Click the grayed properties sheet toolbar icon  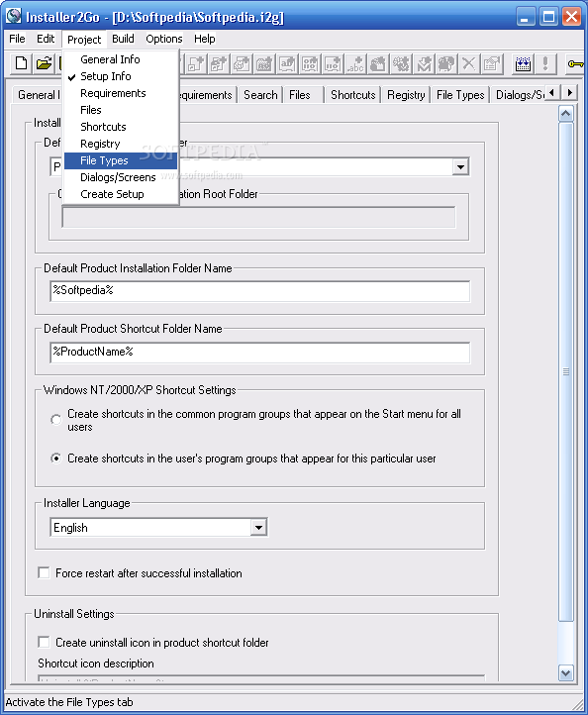pyautogui.click(x=492, y=63)
